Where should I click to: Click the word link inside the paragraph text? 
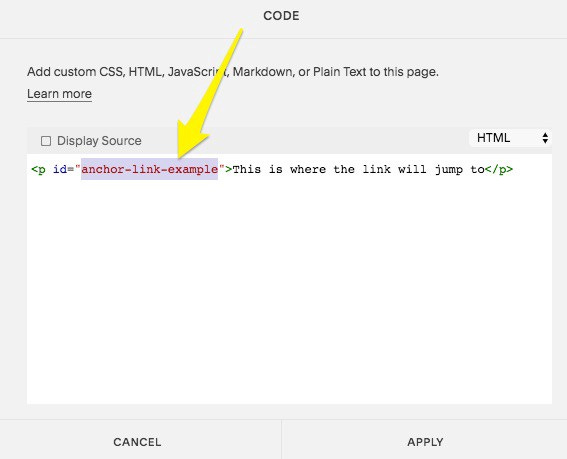point(376,169)
